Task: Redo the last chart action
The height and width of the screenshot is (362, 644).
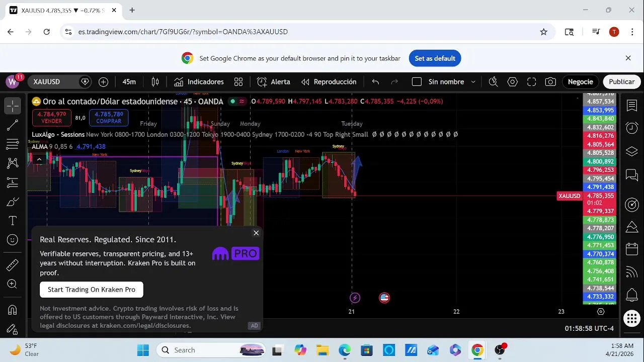Action: tap(394, 81)
